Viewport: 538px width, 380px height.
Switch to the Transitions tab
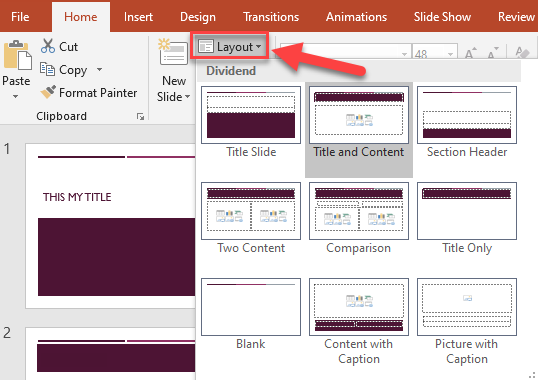271,17
